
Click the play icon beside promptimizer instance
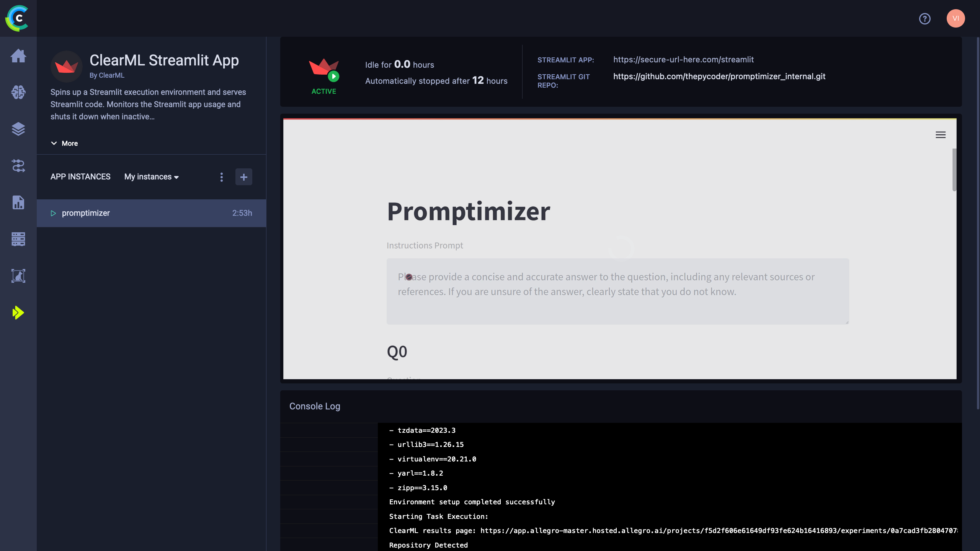(53, 213)
